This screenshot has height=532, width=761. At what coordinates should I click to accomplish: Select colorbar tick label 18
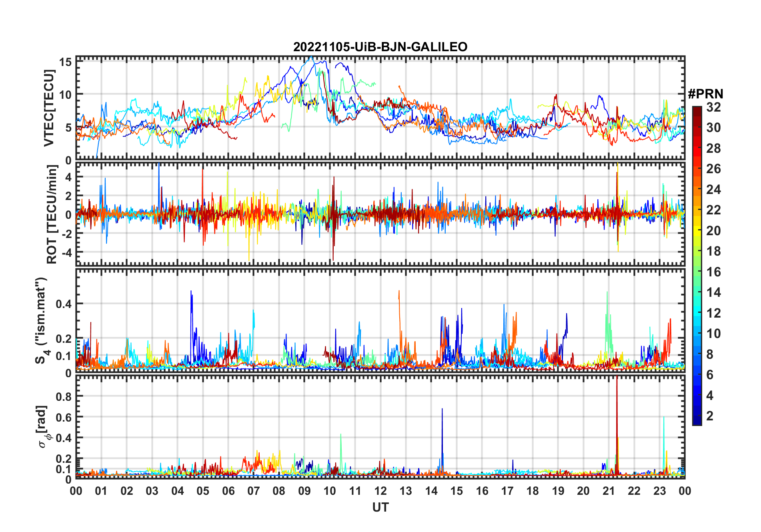[713, 251]
